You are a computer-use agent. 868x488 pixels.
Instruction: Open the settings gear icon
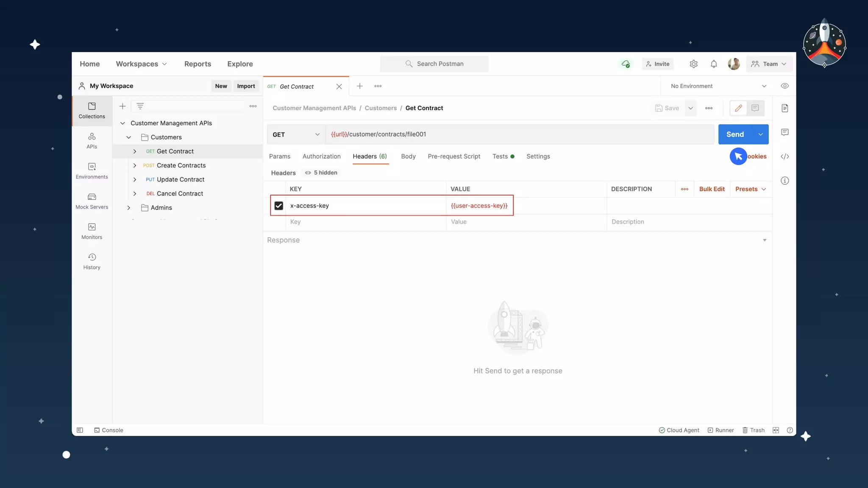pyautogui.click(x=693, y=64)
